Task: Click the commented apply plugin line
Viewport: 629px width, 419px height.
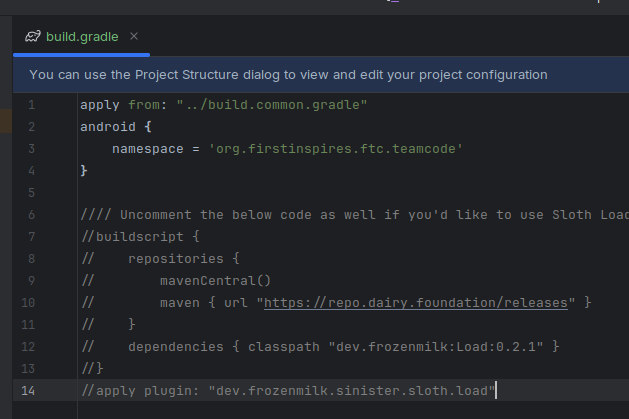Action: click(288, 391)
